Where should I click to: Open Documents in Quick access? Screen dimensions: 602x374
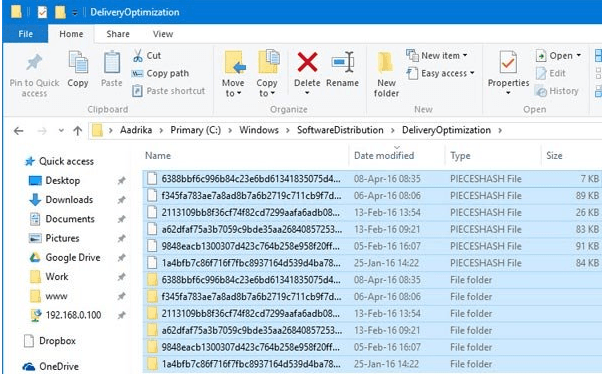(62, 219)
